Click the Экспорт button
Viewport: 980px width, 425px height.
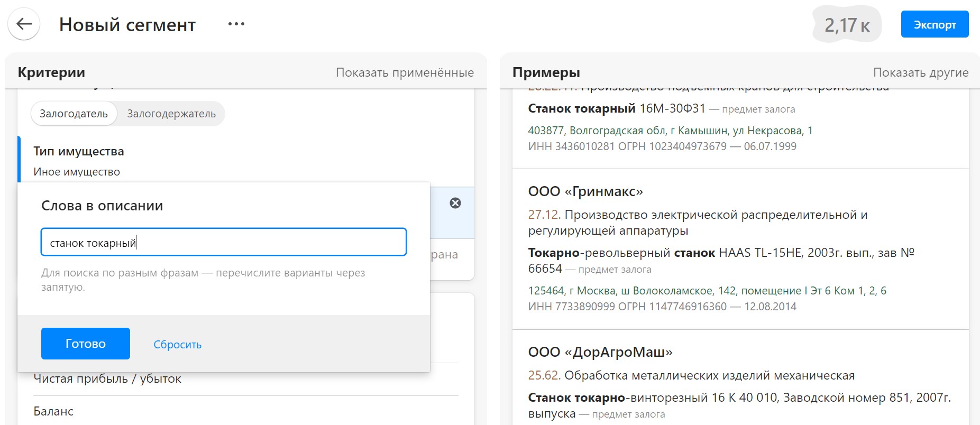(x=934, y=25)
